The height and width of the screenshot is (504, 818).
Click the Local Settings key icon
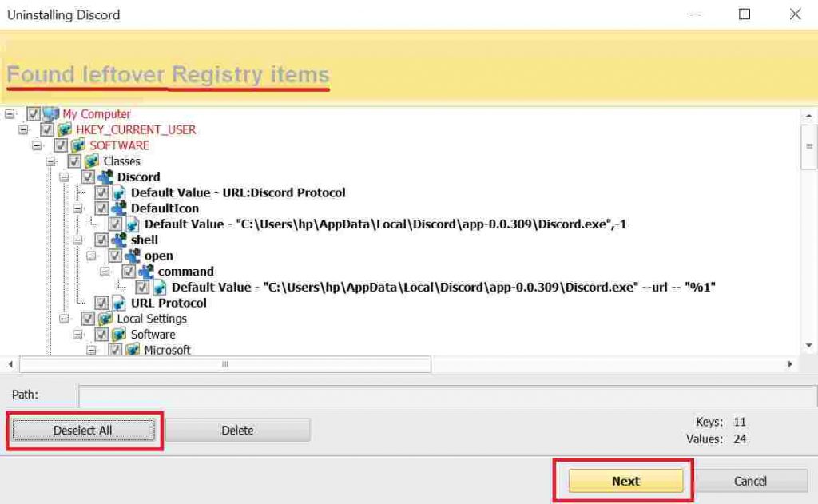(105, 318)
